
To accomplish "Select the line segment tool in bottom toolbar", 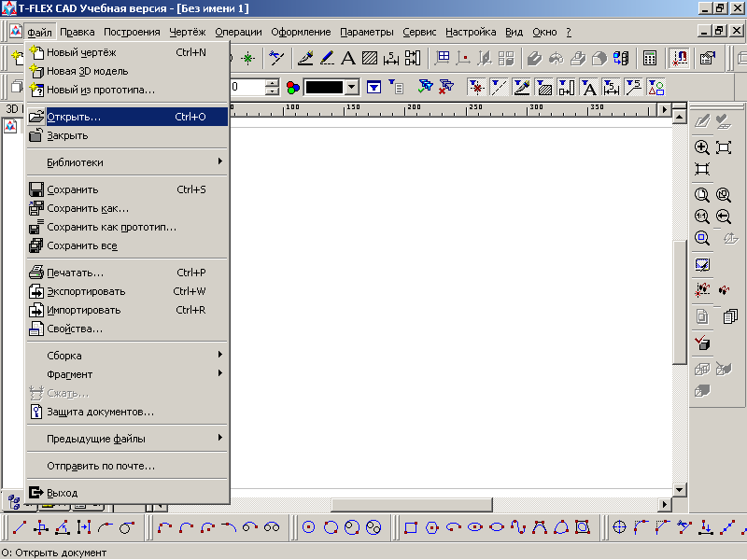I will 20,527.
